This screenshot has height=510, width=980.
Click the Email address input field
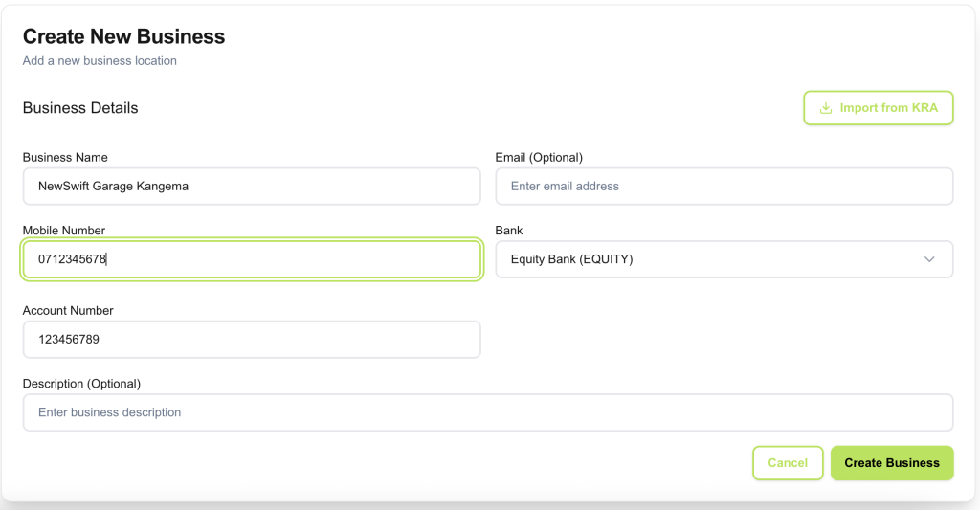click(724, 187)
